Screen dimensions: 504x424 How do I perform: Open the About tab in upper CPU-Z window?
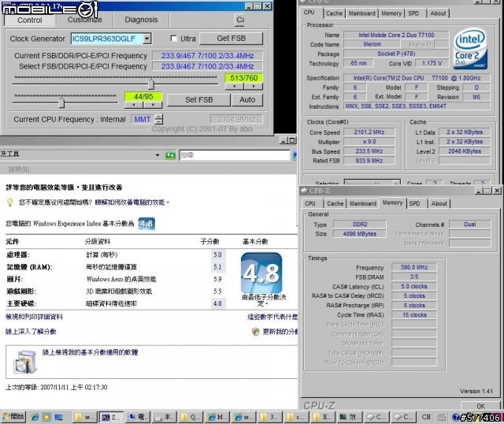coord(438,13)
